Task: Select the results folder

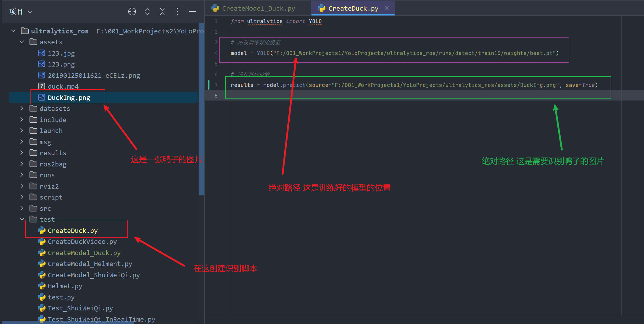Action: [x=53, y=153]
